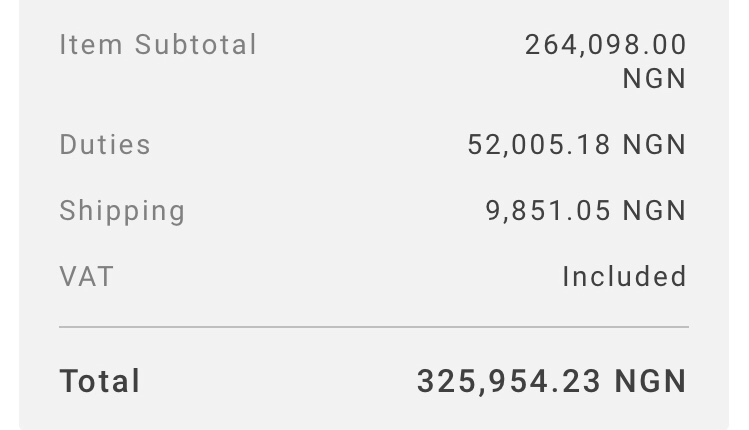Click the decimal .23 in the total amount

(x=582, y=381)
